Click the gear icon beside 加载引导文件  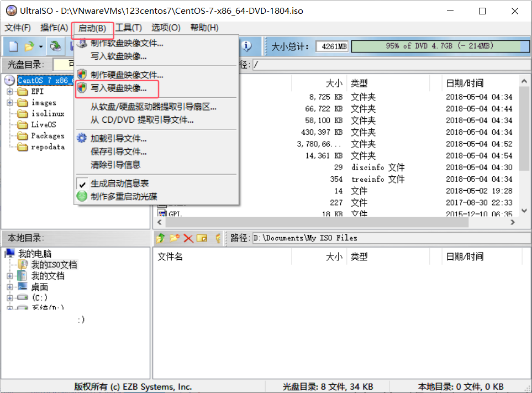[x=82, y=138]
